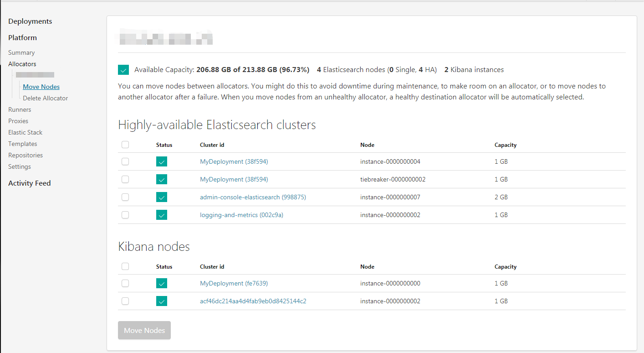
Task: Open the Activity Feed section
Action: 30,183
